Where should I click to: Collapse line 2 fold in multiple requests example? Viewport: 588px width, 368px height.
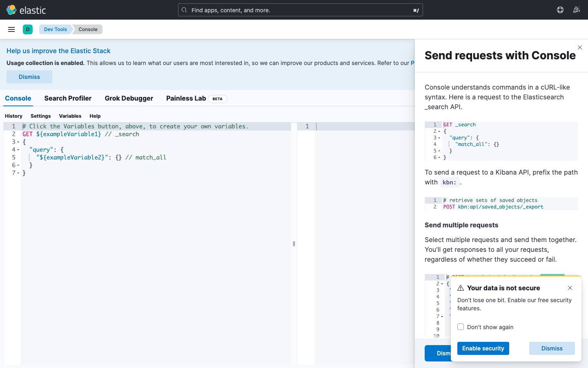point(442,284)
